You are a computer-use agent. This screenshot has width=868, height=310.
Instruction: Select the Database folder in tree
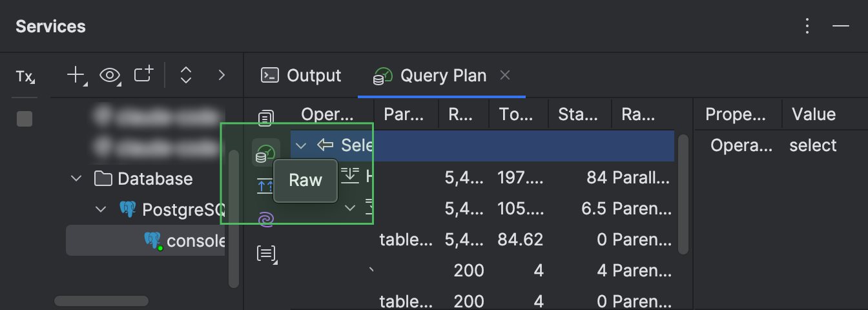[x=143, y=178]
